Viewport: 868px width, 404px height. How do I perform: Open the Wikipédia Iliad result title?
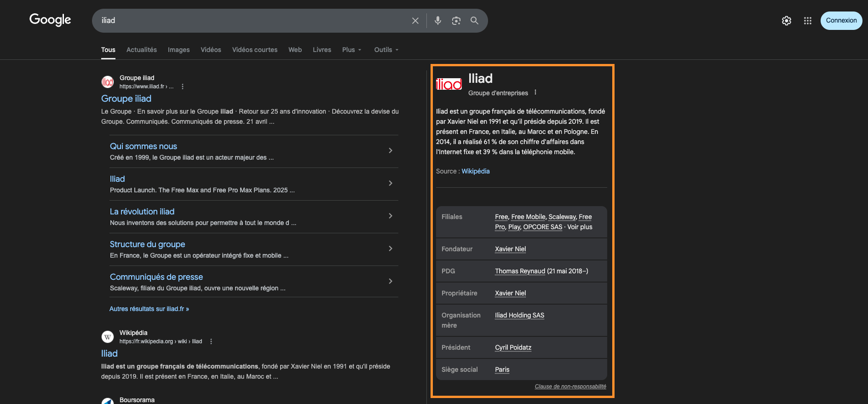[109, 353]
